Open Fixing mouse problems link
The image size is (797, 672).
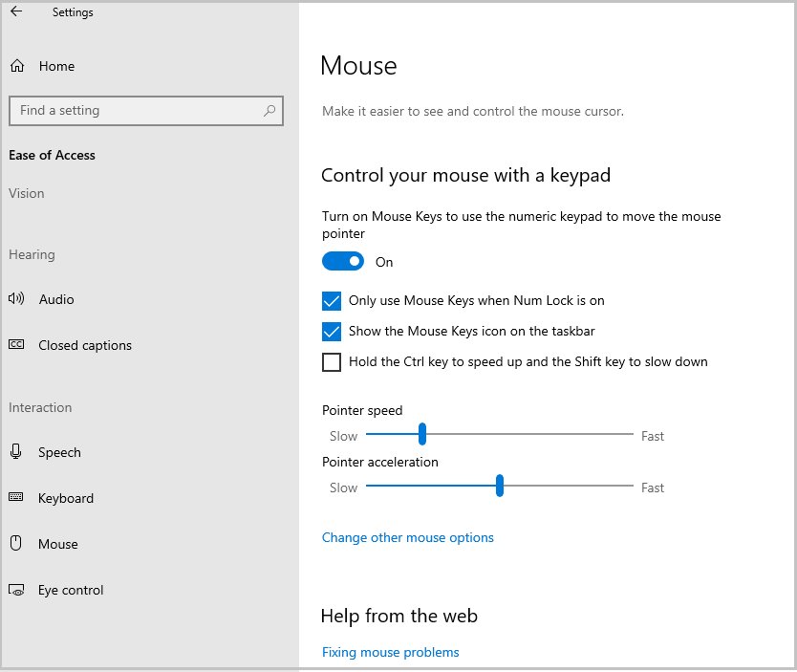pos(390,652)
